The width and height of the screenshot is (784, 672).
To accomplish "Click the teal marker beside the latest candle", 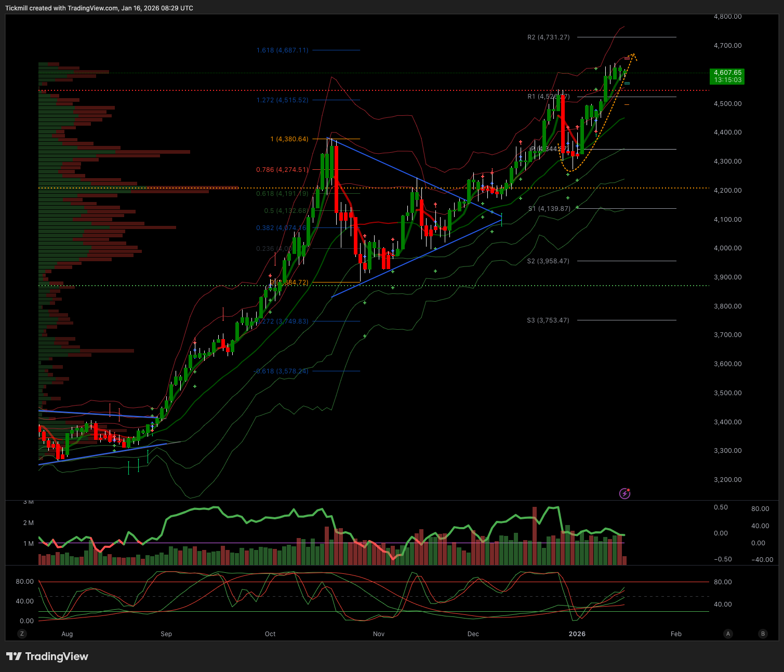I will tap(627, 83).
